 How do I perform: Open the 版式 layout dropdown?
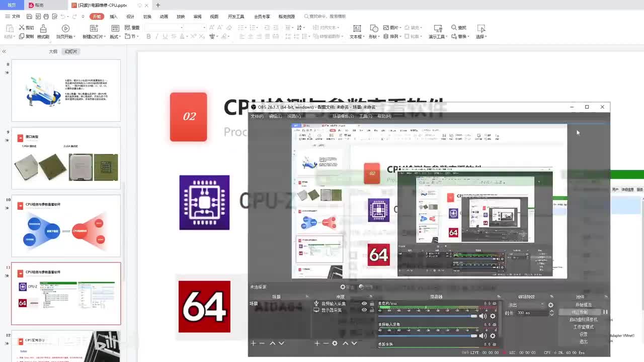pos(115,37)
